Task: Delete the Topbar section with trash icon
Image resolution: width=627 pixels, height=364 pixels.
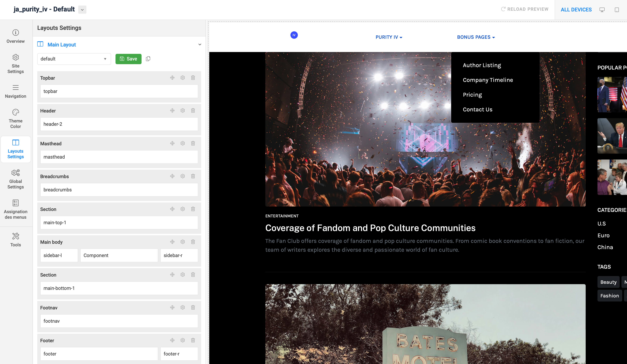Action: coord(193,78)
